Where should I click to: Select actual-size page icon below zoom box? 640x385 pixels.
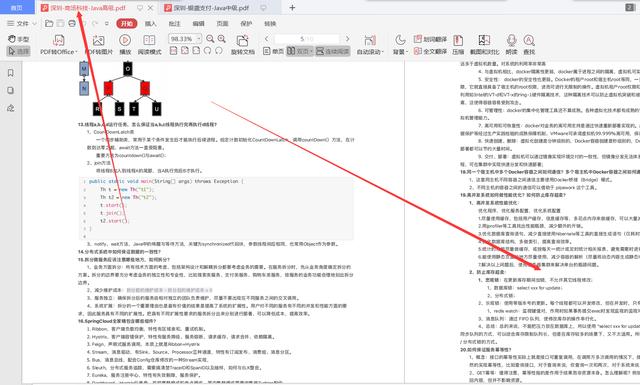(x=173, y=51)
